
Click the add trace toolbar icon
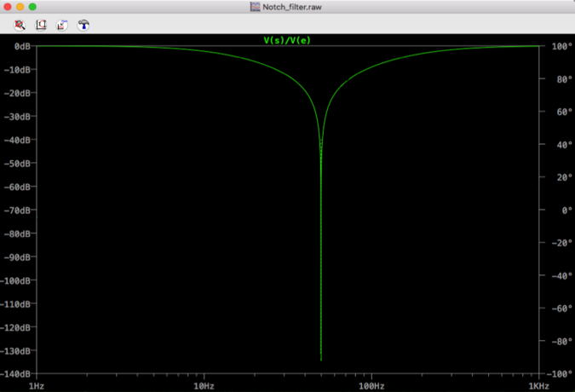pos(62,26)
